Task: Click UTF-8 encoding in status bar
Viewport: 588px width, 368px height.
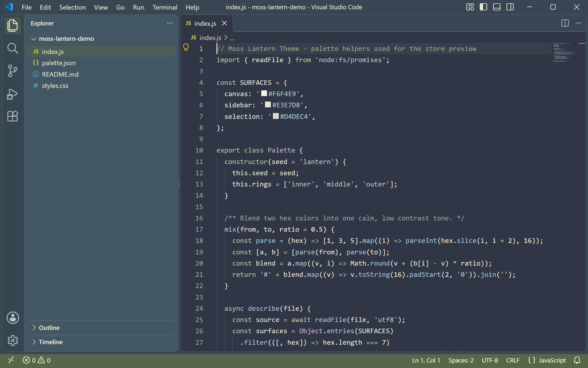Action: coord(490,360)
